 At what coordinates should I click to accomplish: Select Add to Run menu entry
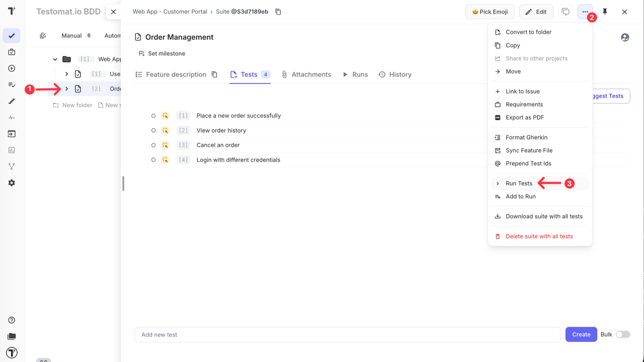click(540, 197)
